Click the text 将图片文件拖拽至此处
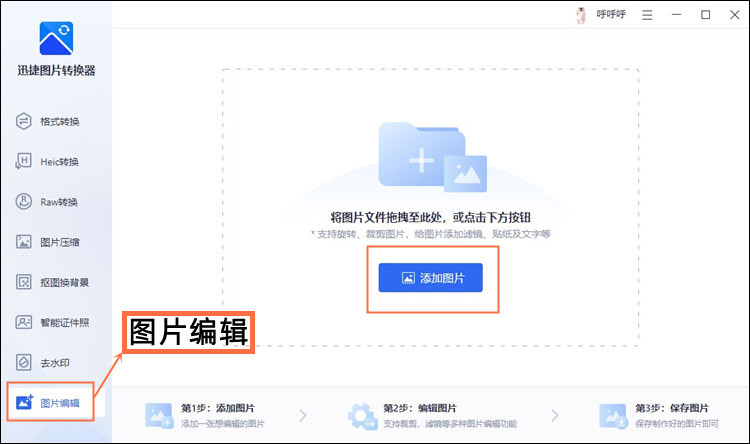This screenshot has width=750, height=444. point(386,218)
